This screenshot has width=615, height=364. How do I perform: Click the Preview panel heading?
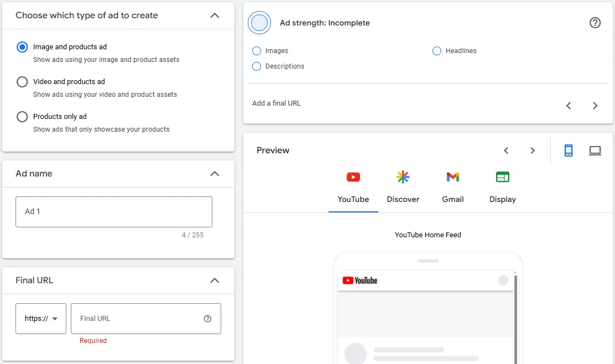[x=273, y=150]
